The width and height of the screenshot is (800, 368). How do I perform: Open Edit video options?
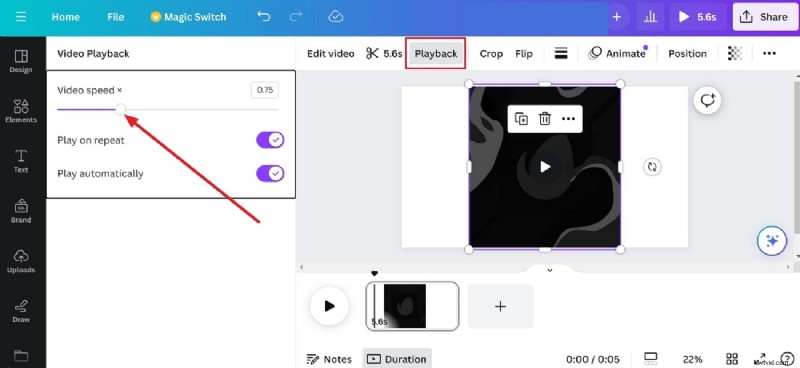[x=331, y=54]
